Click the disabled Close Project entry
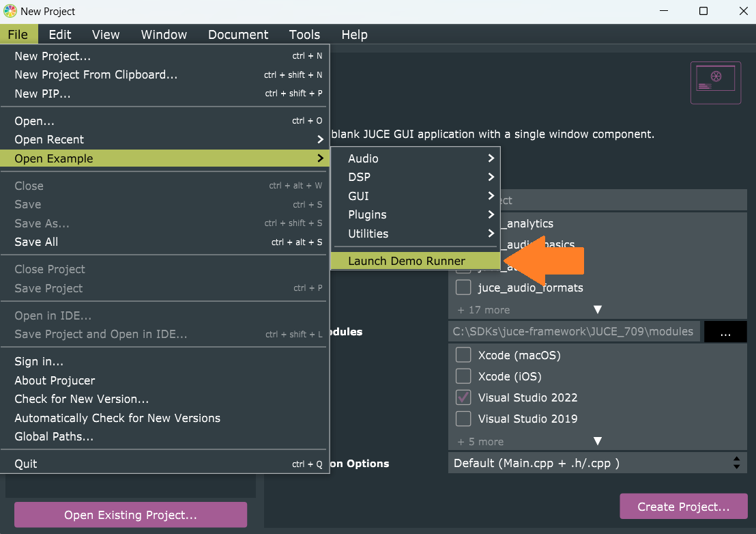Screen dimensions: 756x534 point(164,269)
